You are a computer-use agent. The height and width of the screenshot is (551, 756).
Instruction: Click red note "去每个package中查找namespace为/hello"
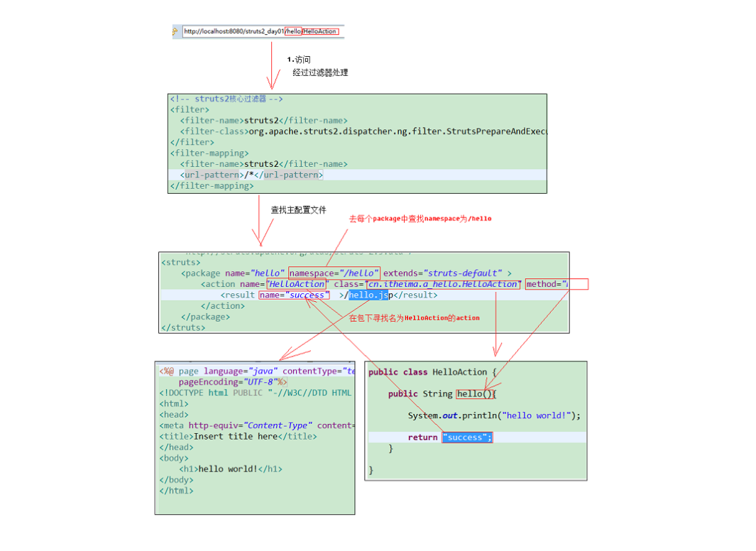click(x=420, y=219)
